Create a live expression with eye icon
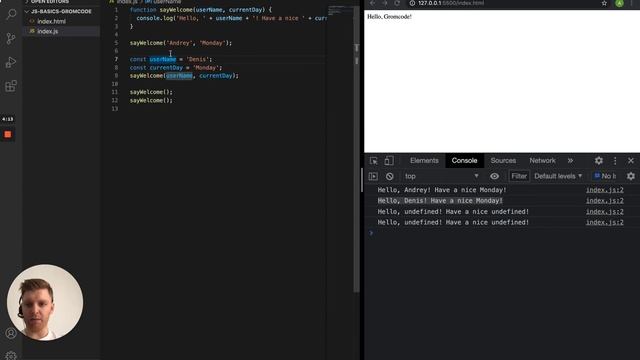Screen dimensions: 640x360 tap(494, 176)
